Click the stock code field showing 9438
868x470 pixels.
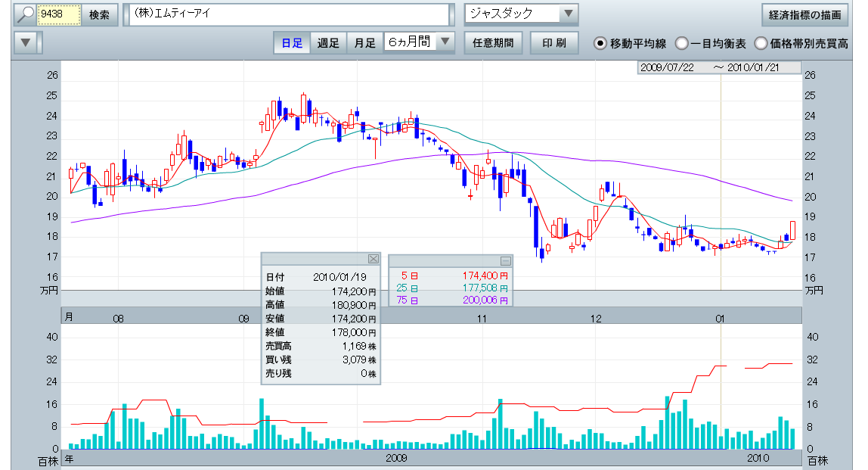pyautogui.click(x=59, y=14)
